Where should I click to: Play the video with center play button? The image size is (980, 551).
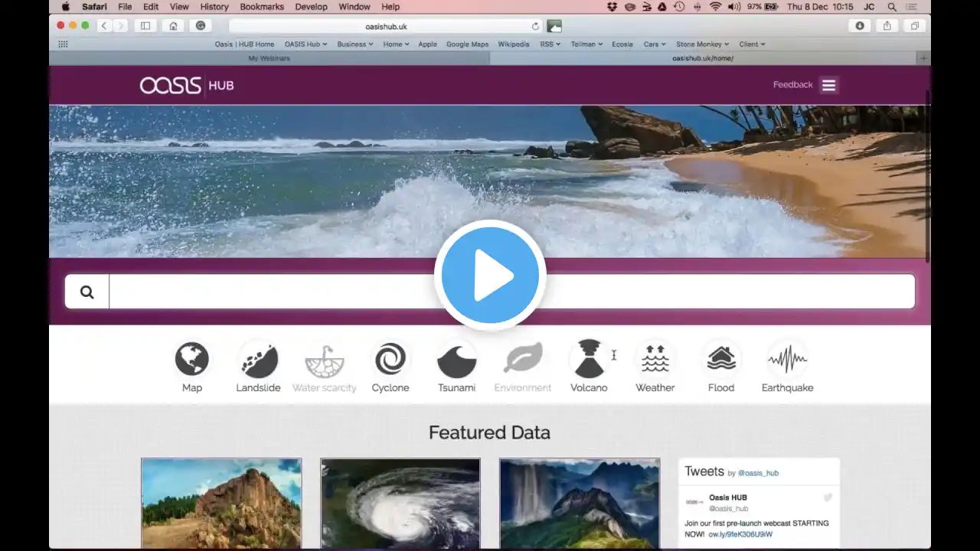[490, 275]
